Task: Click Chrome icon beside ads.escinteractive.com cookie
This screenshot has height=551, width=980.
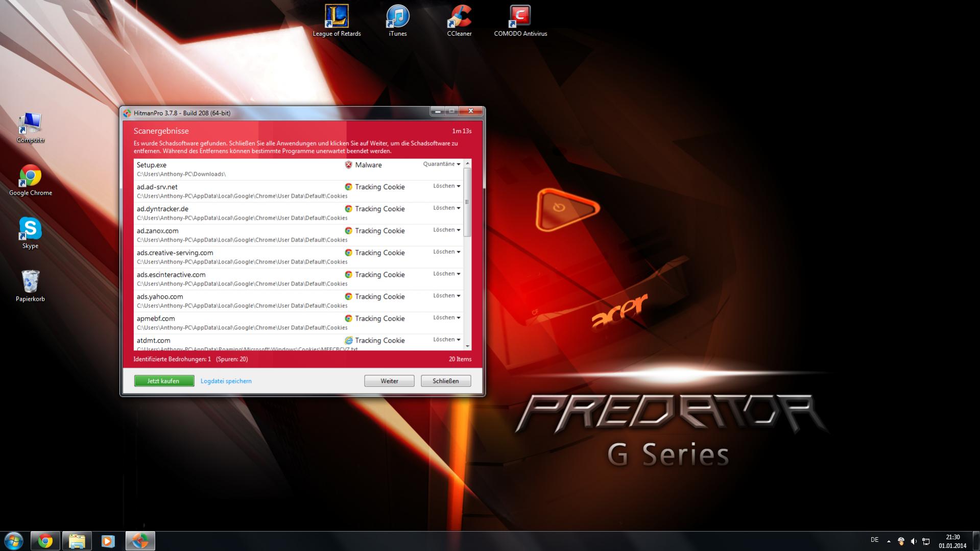Action: point(348,275)
